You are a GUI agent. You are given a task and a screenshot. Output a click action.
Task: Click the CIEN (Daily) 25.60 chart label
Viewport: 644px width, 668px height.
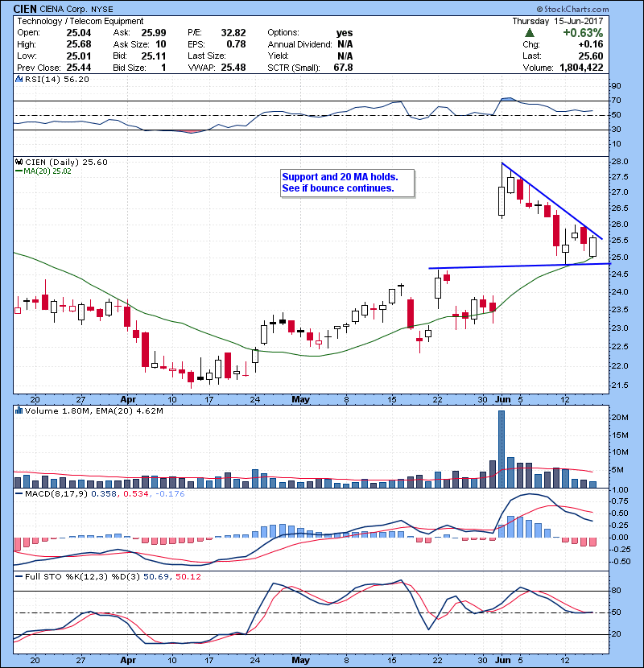click(x=66, y=162)
